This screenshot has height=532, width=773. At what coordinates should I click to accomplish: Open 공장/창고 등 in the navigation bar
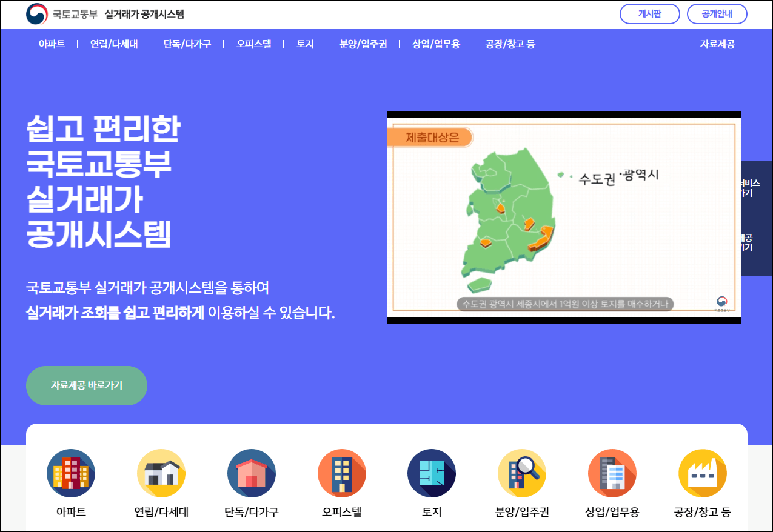pyautogui.click(x=510, y=44)
